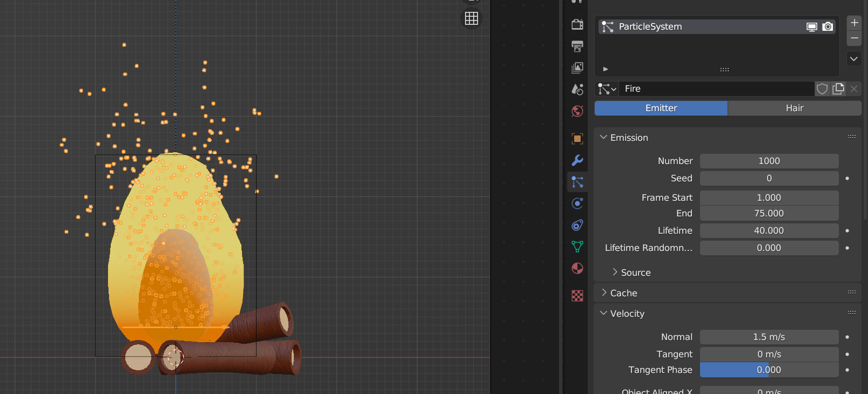The image size is (868, 394).
Task: Edit the Fire settings name field
Action: 717,89
